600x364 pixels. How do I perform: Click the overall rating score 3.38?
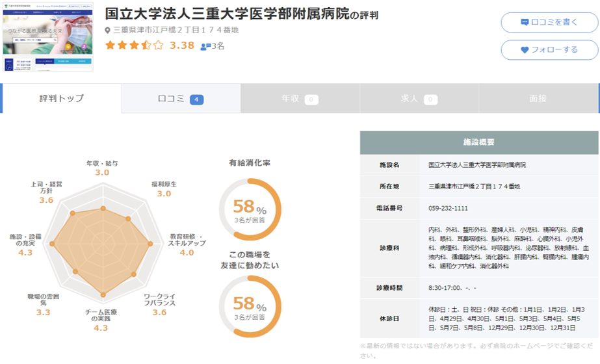[x=182, y=45]
